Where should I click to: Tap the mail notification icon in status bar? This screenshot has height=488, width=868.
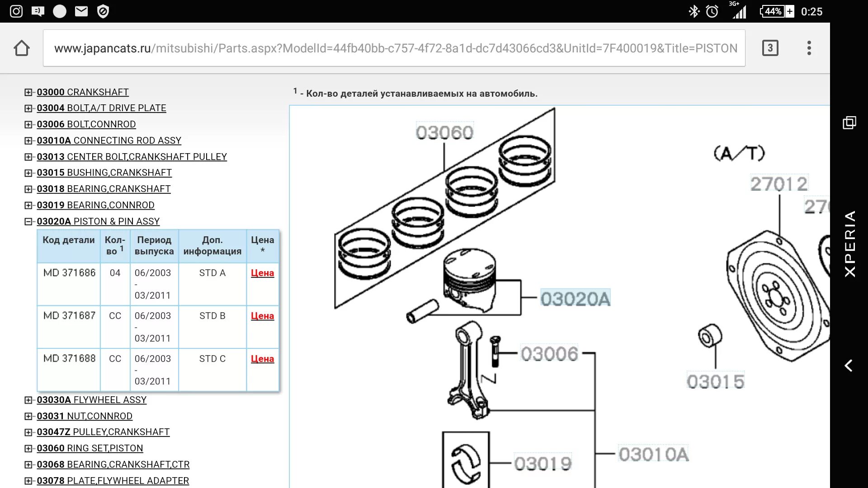click(81, 11)
